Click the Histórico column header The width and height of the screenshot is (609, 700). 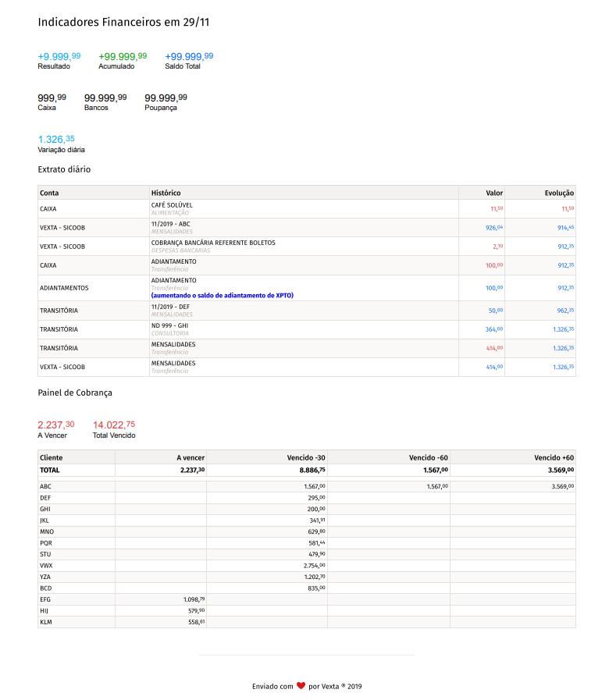coord(166,193)
